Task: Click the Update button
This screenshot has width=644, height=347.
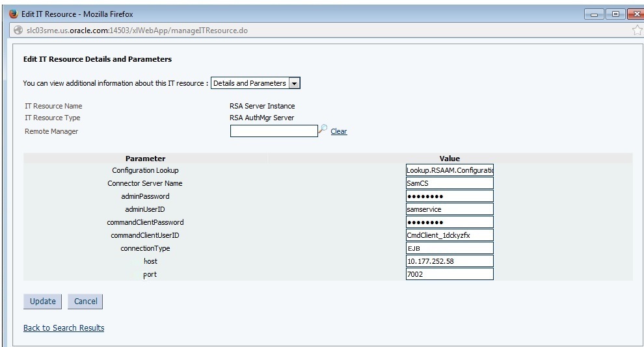Action: click(43, 301)
